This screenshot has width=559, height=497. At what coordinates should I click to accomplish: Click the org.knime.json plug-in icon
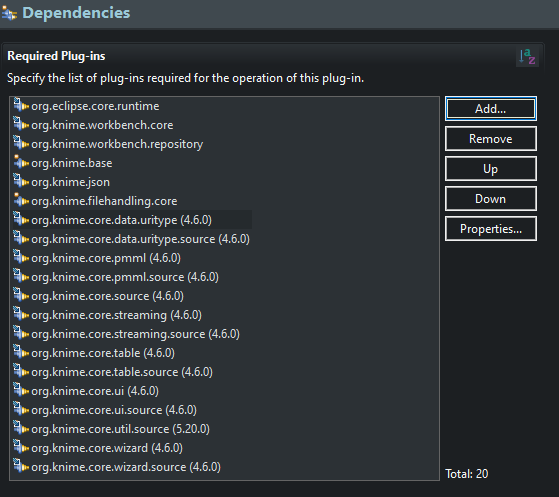tap(21, 181)
